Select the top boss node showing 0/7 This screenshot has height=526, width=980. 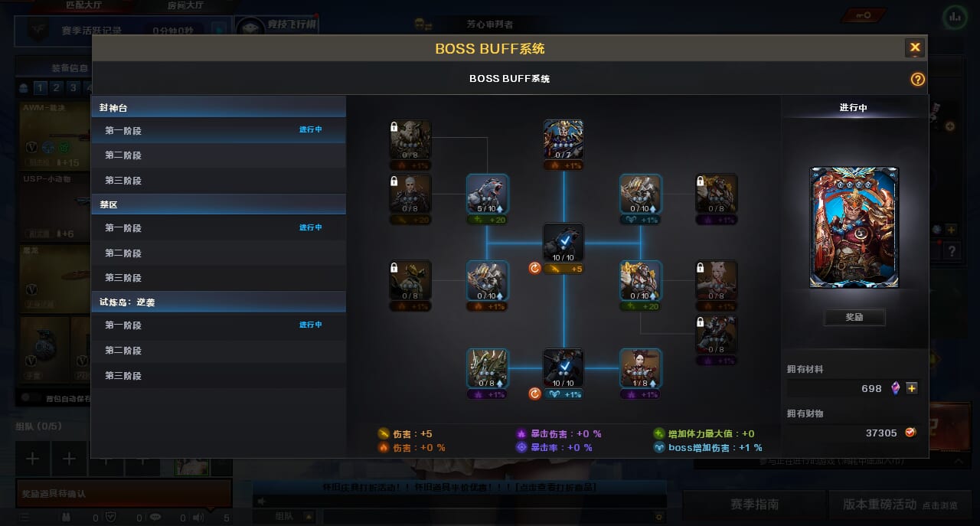[x=563, y=140]
